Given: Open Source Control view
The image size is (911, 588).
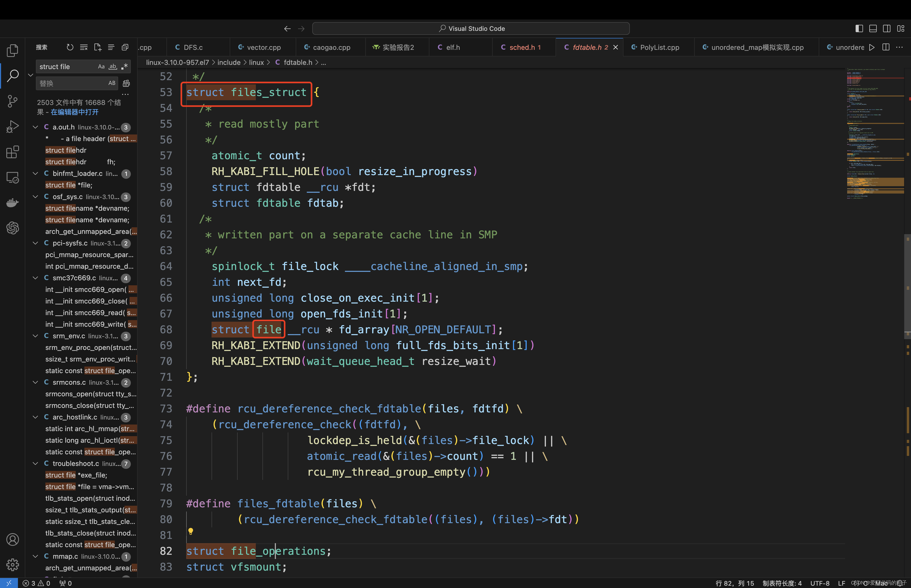Looking at the screenshot, I should click(13, 101).
